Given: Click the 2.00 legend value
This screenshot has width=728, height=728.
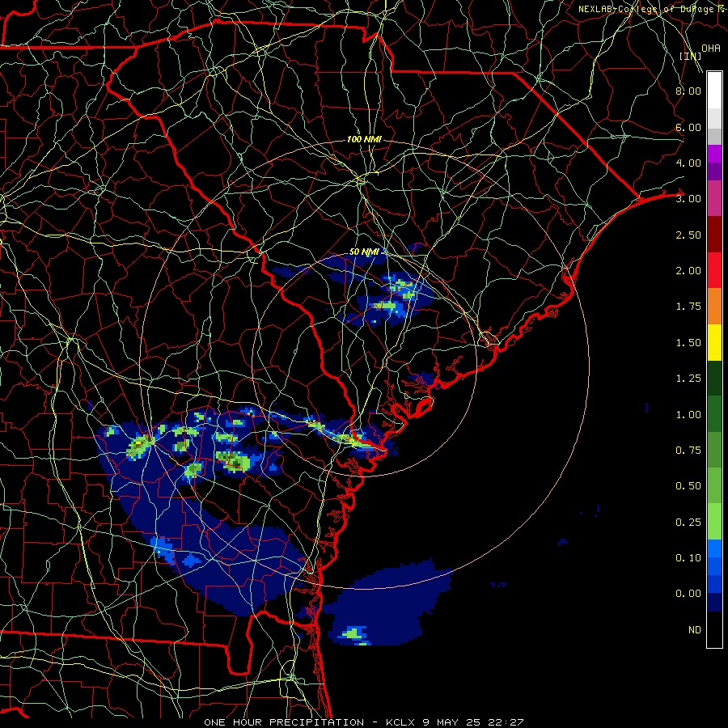Looking at the screenshot, I should pyautogui.click(x=688, y=271).
